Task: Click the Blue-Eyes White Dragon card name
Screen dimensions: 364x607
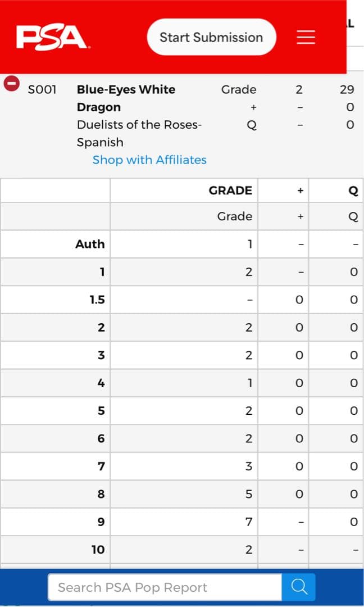Action: [x=126, y=98]
